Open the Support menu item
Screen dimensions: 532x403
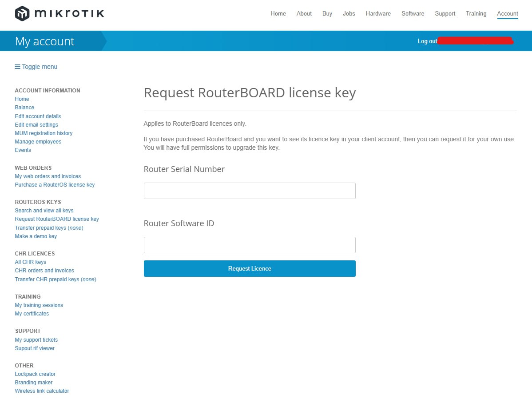click(445, 14)
